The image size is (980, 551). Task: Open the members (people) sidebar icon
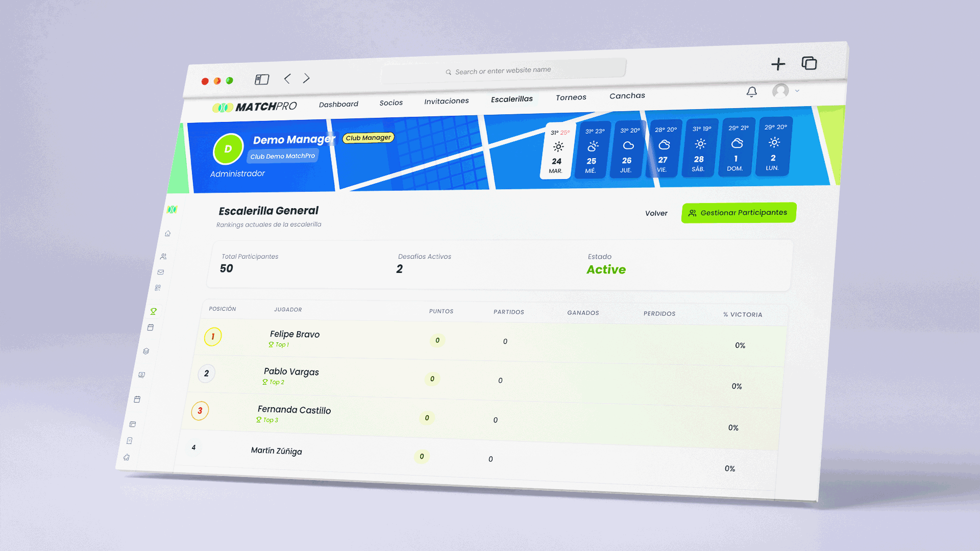click(x=163, y=257)
